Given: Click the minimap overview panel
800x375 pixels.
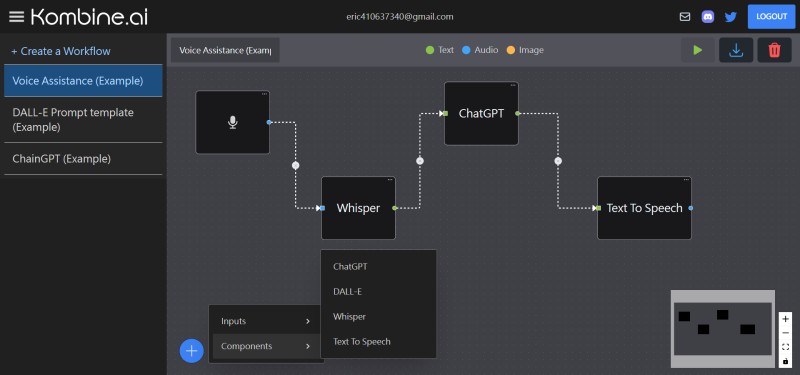Looking at the screenshot, I should pos(722,329).
